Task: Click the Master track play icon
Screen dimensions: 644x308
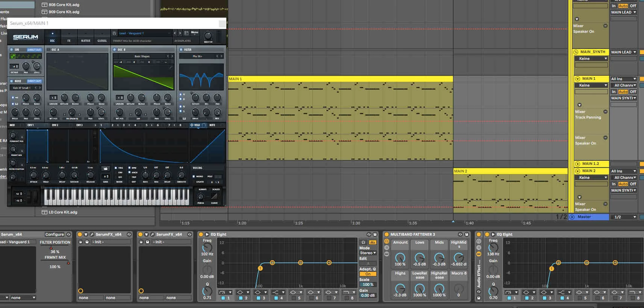Action: tap(572, 217)
